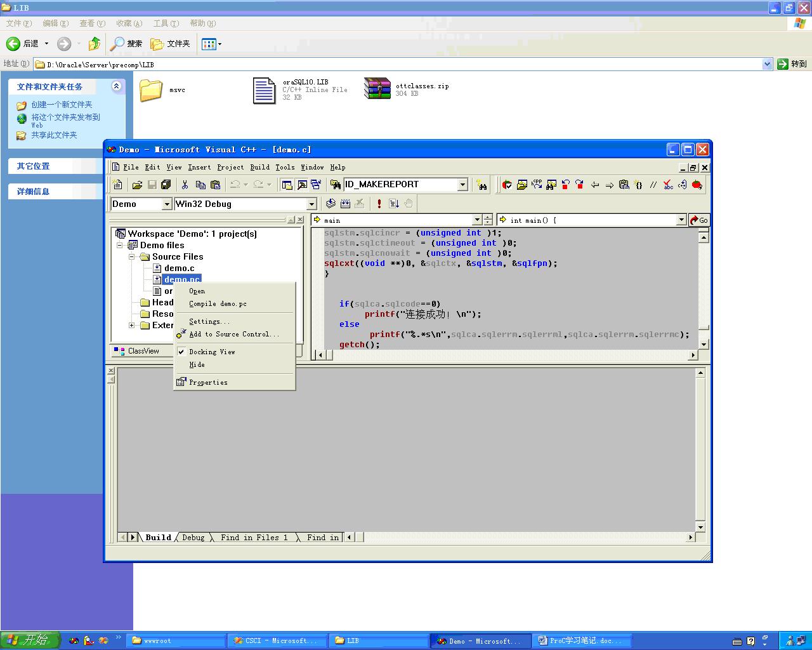Click the Go debug icon beside Execute

(394, 204)
